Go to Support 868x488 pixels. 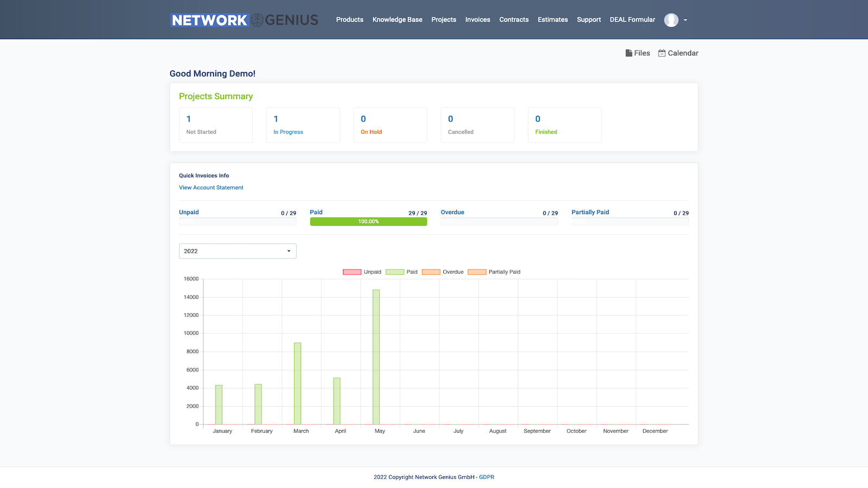pyautogui.click(x=589, y=20)
